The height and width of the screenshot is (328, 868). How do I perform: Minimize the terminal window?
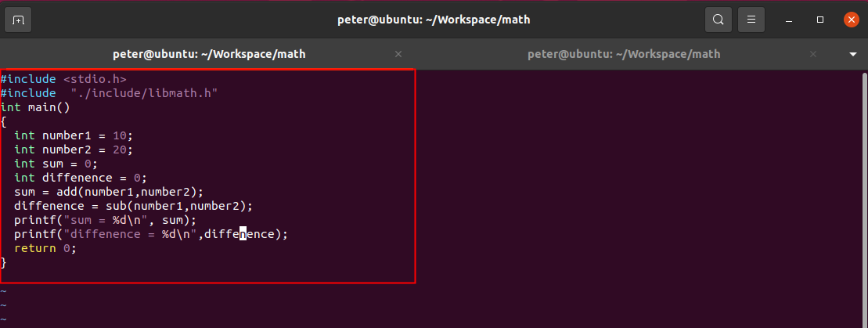790,20
